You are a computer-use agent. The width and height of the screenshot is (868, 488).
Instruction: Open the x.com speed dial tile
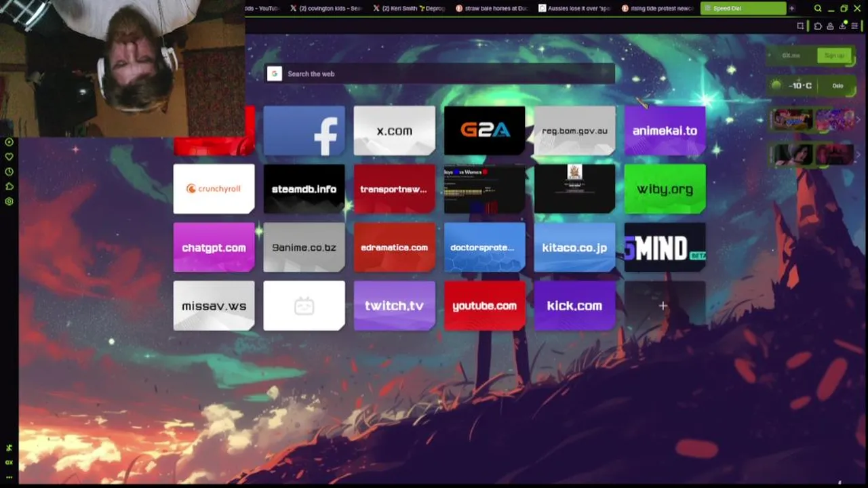click(394, 130)
